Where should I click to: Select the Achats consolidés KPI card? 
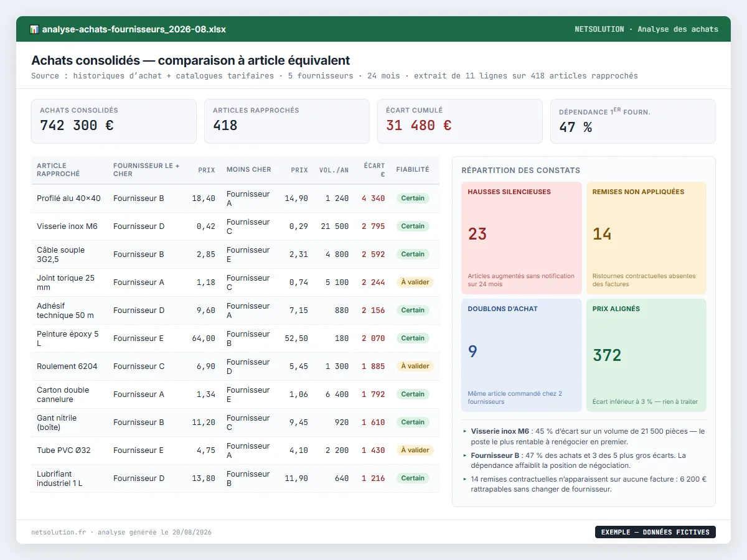tap(114, 121)
